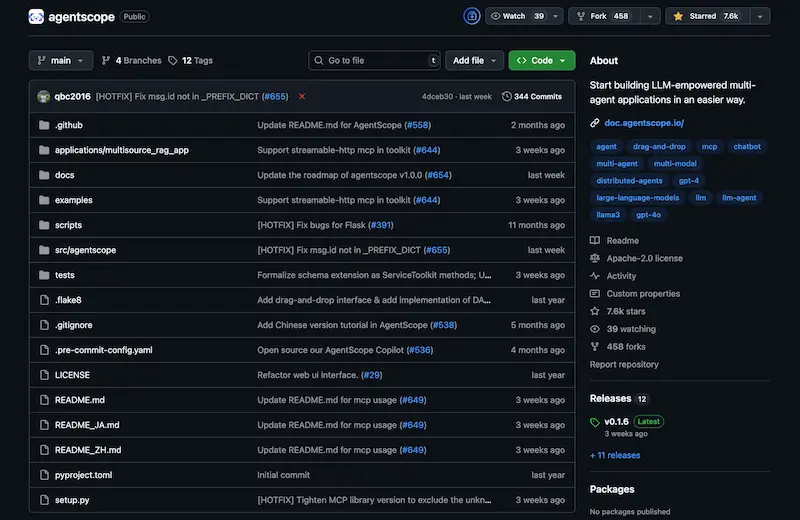The image size is (800, 520).
Task: Open the #538 Chinese tutorial link
Action: 443,325
